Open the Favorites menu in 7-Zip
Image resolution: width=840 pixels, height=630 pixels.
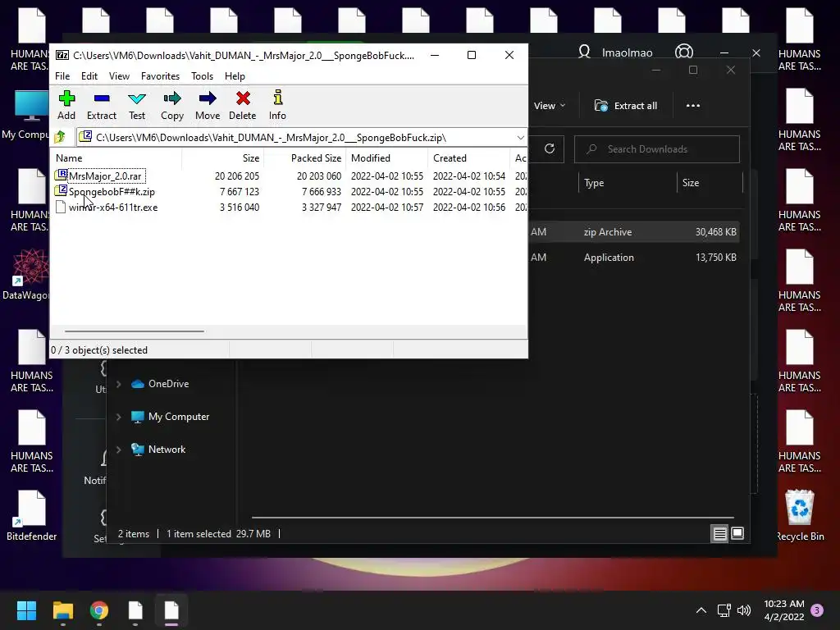(160, 76)
